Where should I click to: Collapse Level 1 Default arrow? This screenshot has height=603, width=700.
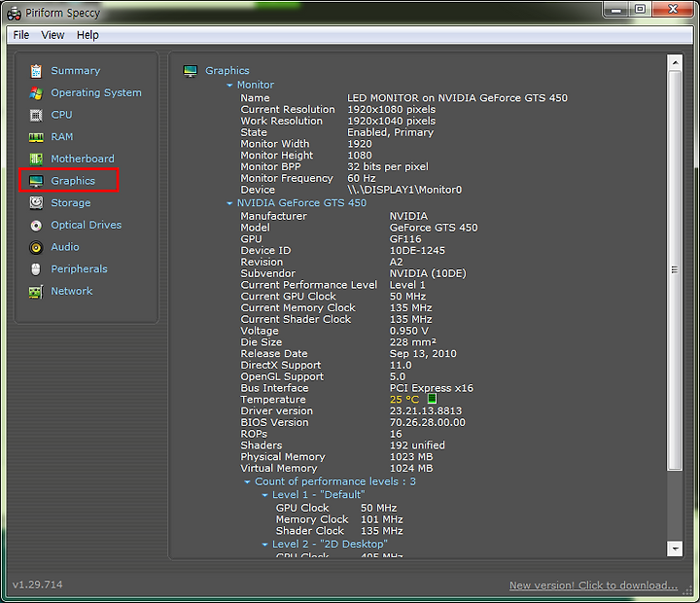coord(264,495)
